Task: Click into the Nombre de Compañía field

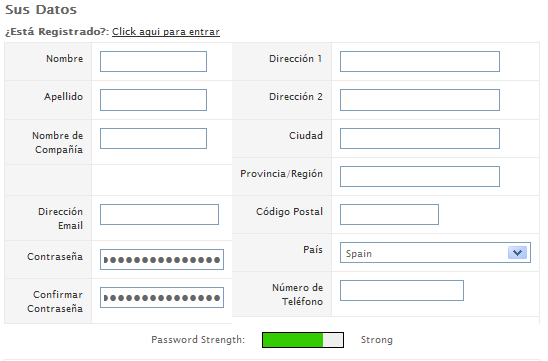Action: [x=153, y=138]
